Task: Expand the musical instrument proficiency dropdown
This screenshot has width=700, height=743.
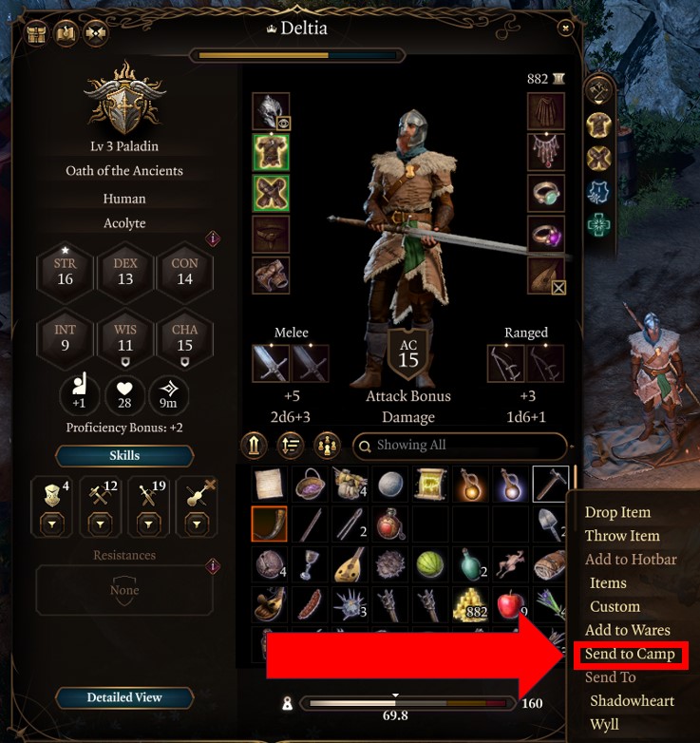Action: [x=197, y=524]
